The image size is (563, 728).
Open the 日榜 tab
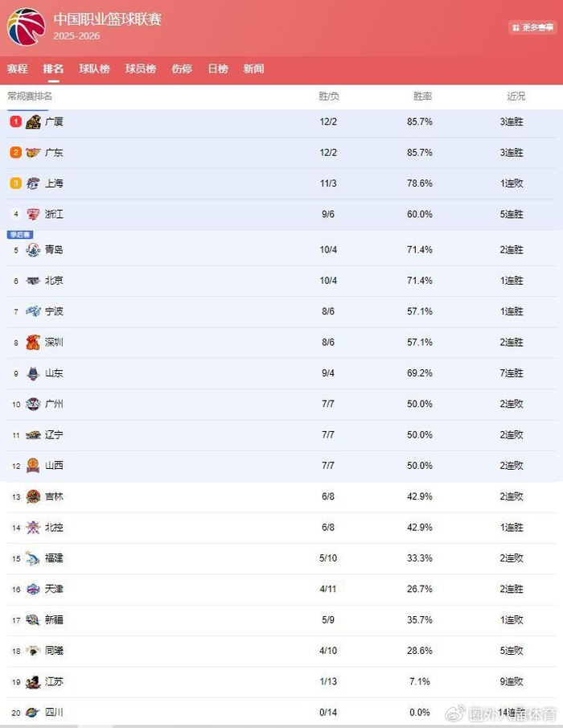(x=218, y=69)
